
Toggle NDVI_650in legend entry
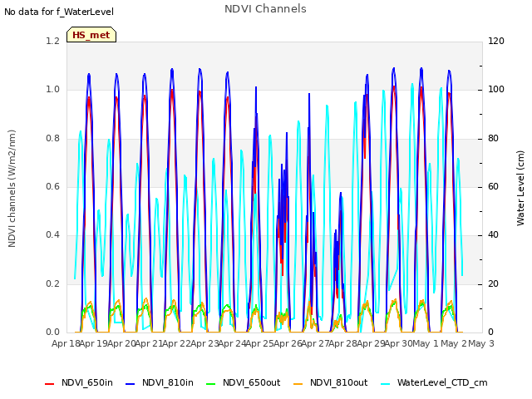(x=79, y=382)
